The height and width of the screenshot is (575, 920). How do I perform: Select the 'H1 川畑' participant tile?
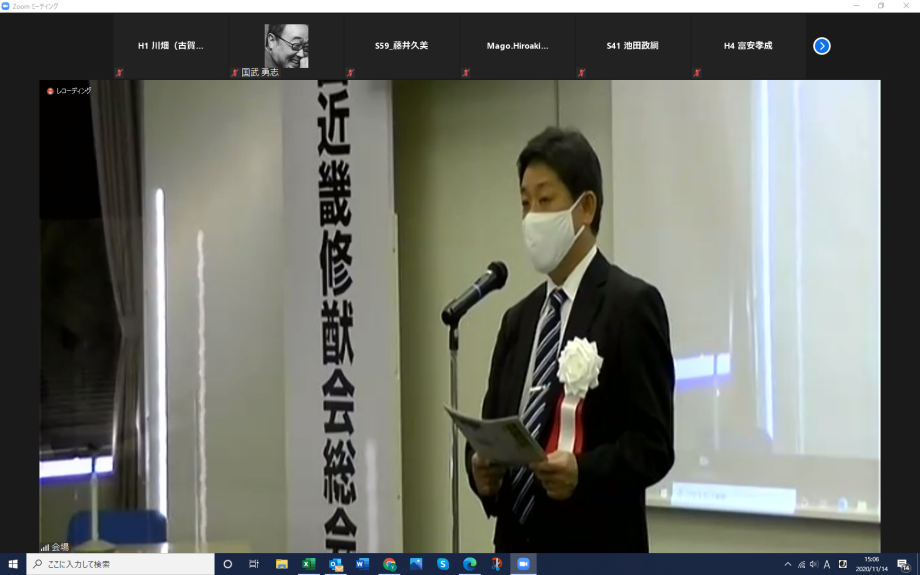pos(170,46)
